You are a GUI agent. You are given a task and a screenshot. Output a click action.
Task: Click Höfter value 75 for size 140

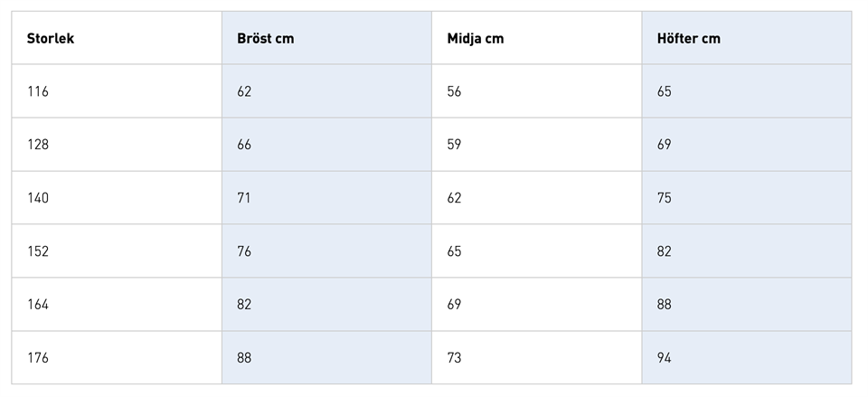click(x=665, y=198)
